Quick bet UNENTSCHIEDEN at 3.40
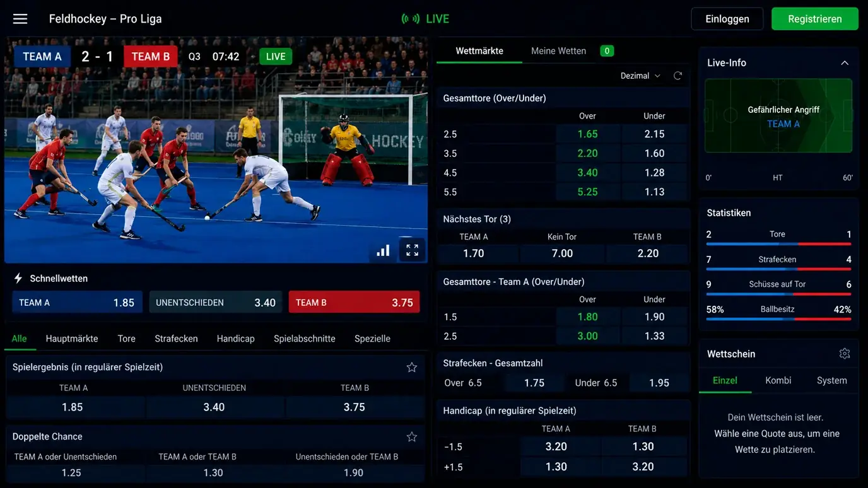This screenshot has height=488, width=868. [216, 303]
